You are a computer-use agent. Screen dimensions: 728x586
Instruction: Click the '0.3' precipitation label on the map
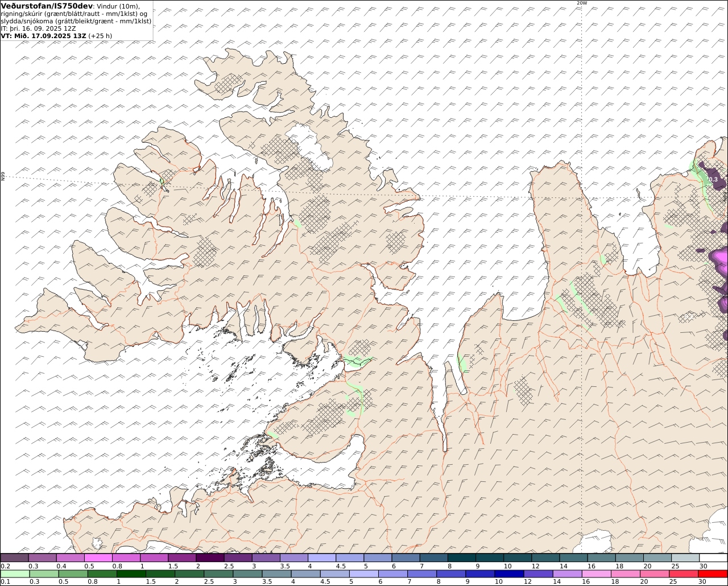tap(713, 179)
